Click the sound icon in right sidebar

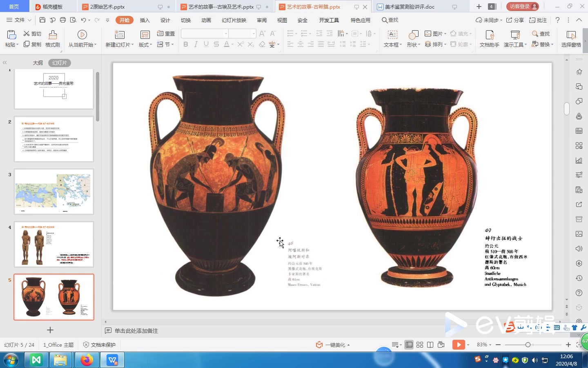pyautogui.click(x=579, y=249)
